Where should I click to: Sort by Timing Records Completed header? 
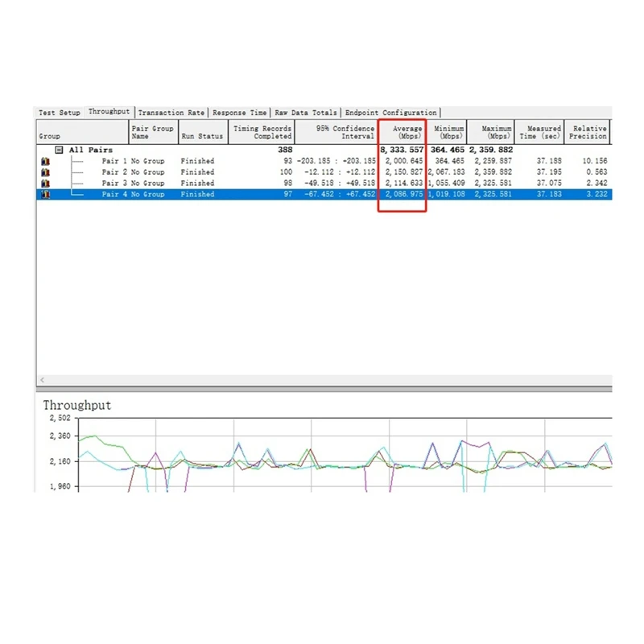(262, 132)
